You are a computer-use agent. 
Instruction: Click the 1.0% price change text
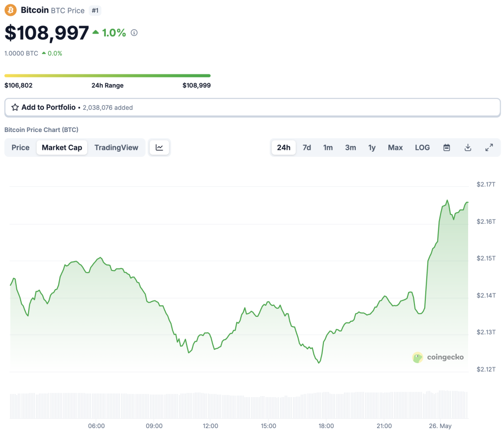click(114, 33)
